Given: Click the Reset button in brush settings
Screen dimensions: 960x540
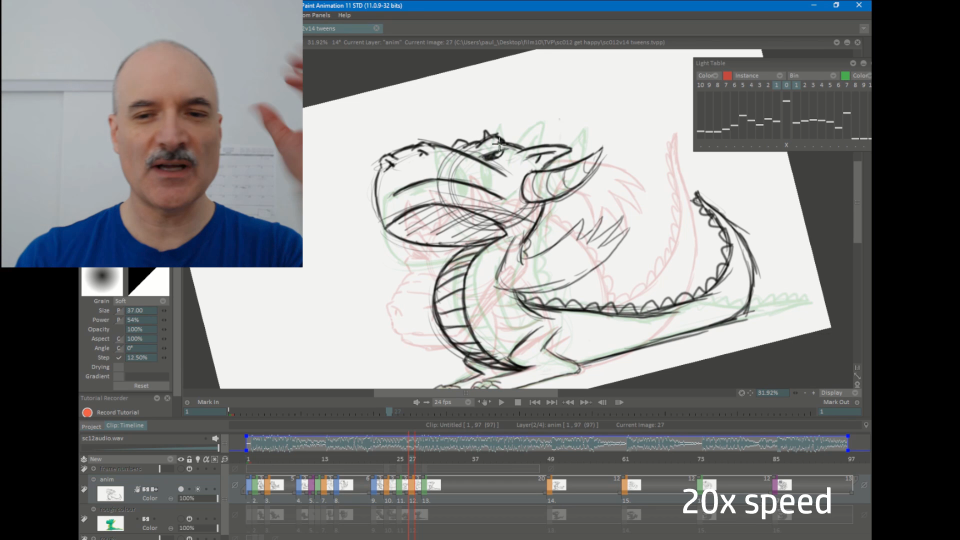Looking at the screenshot, I should pos(141,386).
